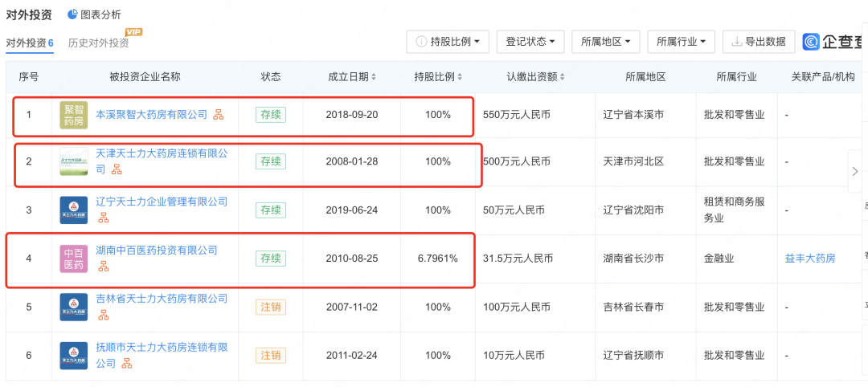Image resolution: width=868 pixels, height=387 pixels.
Task: Click the VIP badge on 历史对外投资
Action: (133, 32)
